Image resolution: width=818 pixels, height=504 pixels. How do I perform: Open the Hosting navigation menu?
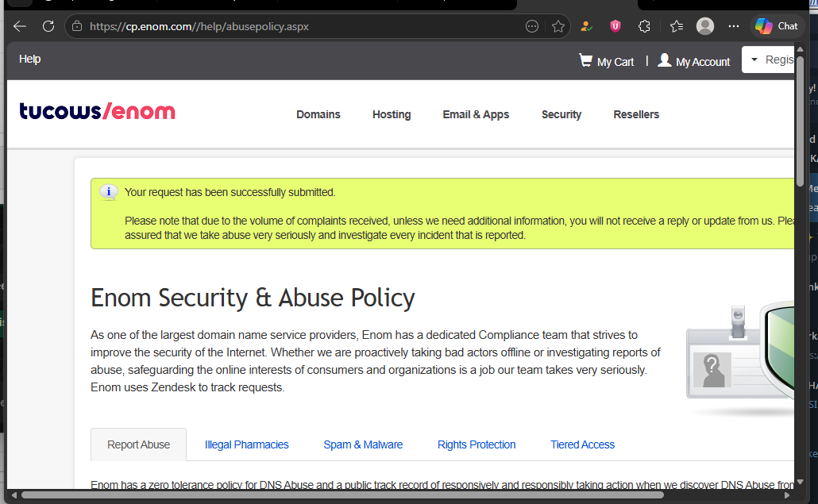[392, 114]
